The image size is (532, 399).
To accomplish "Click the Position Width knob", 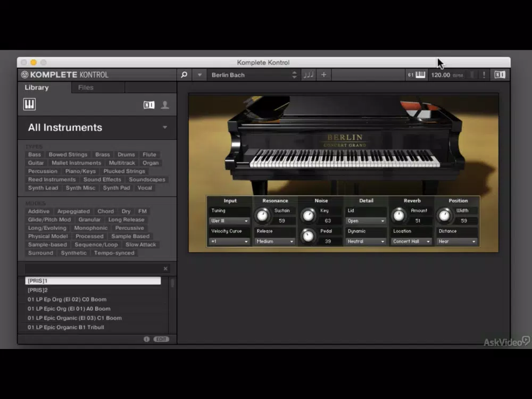I will click(444, 215).
